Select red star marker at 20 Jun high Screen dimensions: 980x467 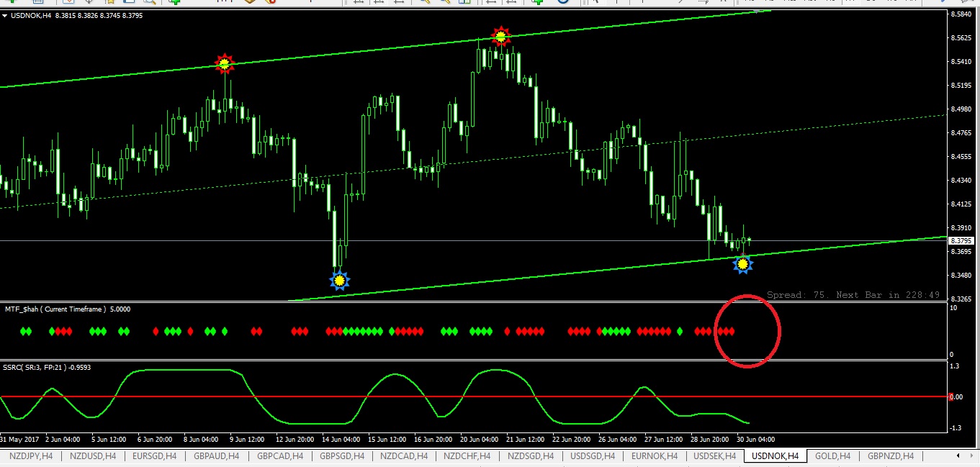coord(500,36)
